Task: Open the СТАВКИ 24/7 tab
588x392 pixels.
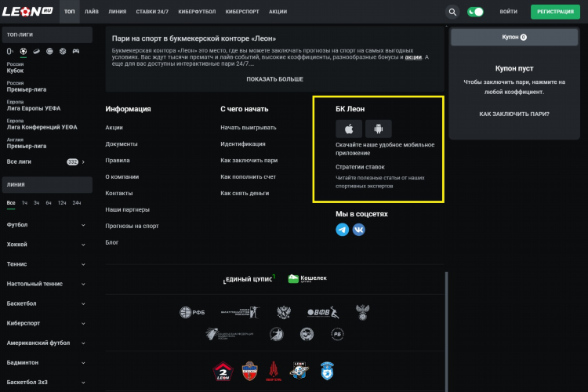Action: coord(152,12)
